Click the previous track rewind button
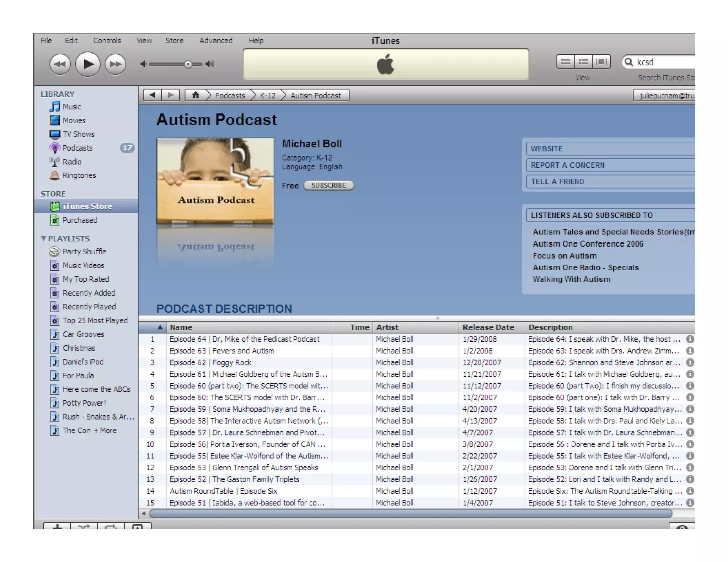 pos(60,64)
